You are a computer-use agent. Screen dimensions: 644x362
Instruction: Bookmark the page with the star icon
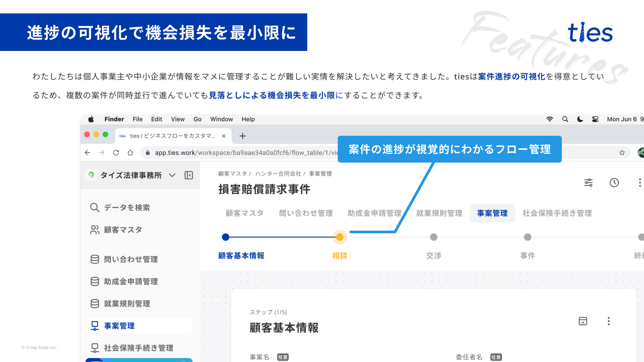[622, 153]
